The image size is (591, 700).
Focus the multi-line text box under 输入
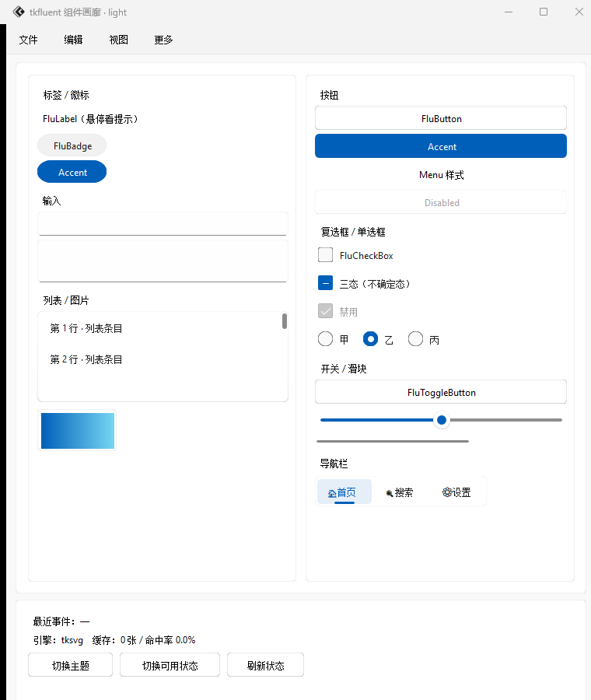tap(163, 261)
